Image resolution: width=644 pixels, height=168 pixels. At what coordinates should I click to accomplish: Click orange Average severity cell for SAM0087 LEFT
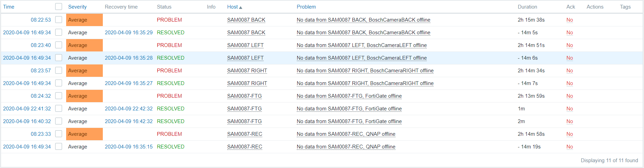(x=84, y=45)
